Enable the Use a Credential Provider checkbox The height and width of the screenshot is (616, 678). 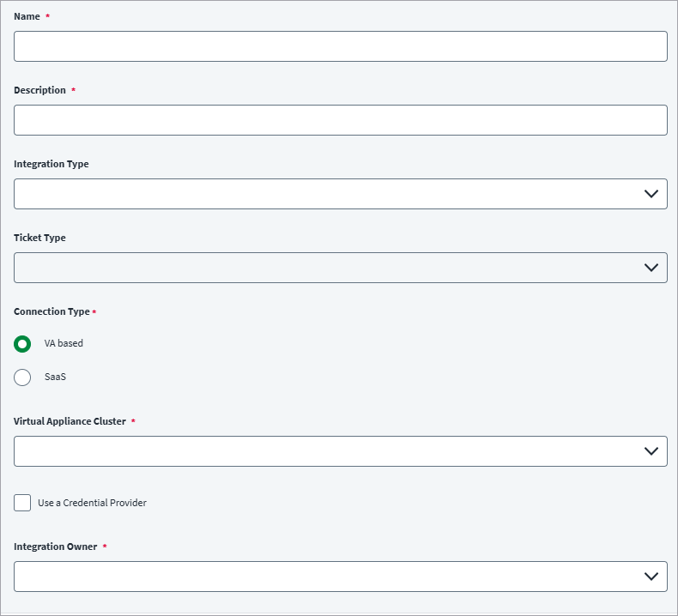pos(22,503)
